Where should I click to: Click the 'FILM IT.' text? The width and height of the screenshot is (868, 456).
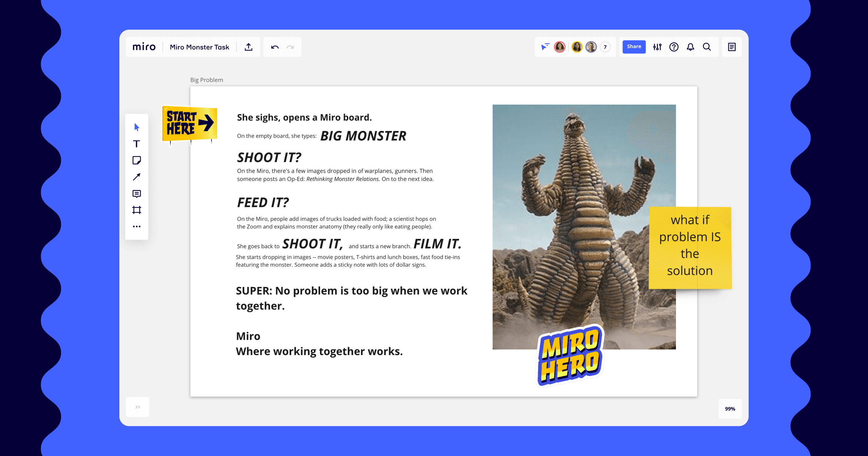(437, 244)
